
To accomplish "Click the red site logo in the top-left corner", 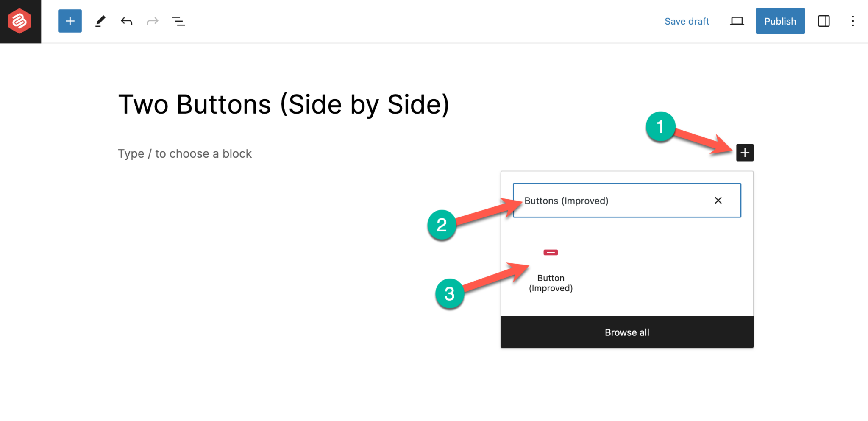I will 20,21.
